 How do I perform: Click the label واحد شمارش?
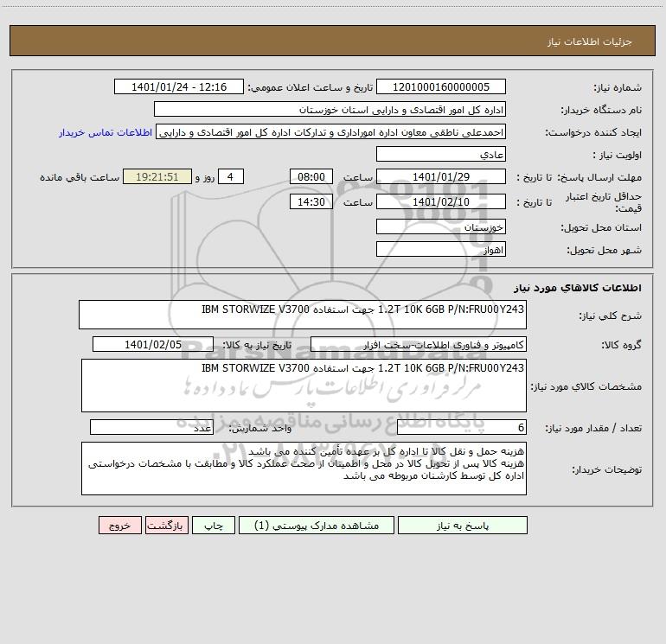point(260,429)
